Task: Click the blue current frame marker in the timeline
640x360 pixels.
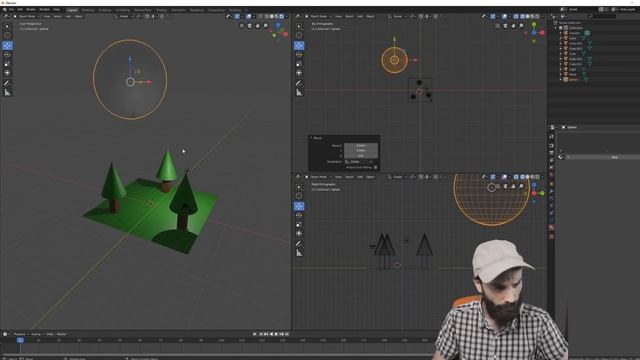Action: [x=20, y=340]
